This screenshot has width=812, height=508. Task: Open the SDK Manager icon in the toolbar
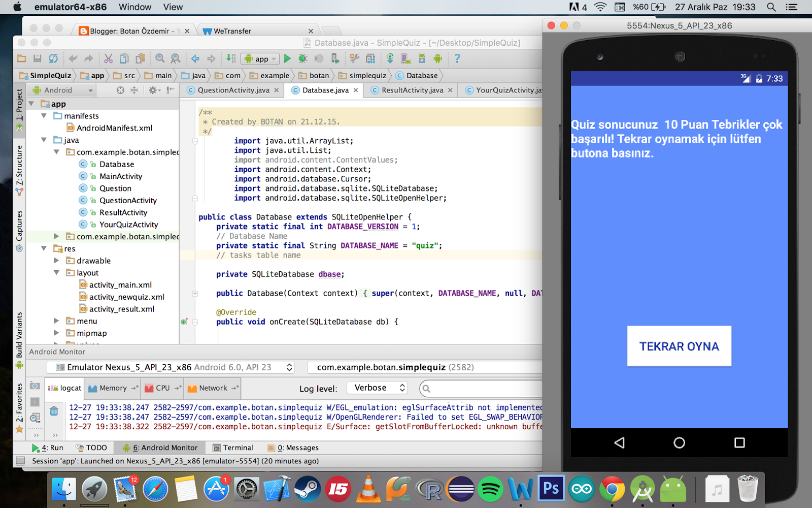pyautogui.click(x=422, y=58)
